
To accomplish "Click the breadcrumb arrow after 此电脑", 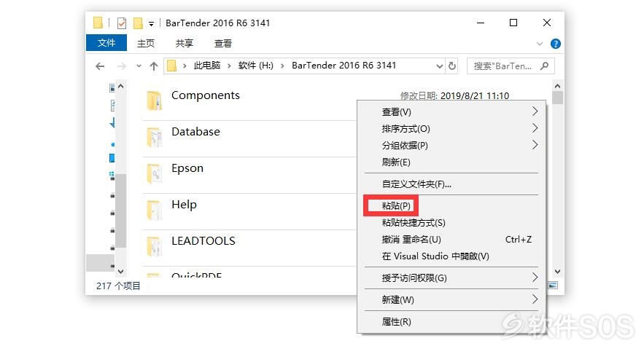I will point(229,66).
